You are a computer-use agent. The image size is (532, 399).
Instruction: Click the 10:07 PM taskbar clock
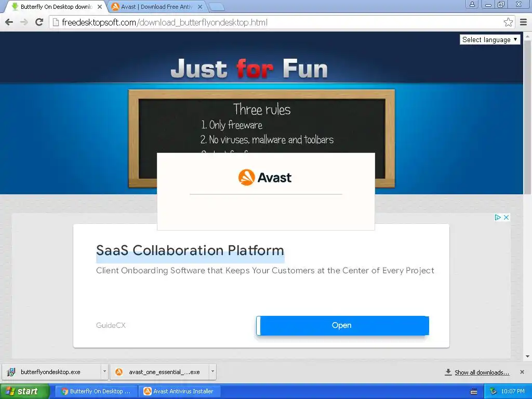coord(513,392)
